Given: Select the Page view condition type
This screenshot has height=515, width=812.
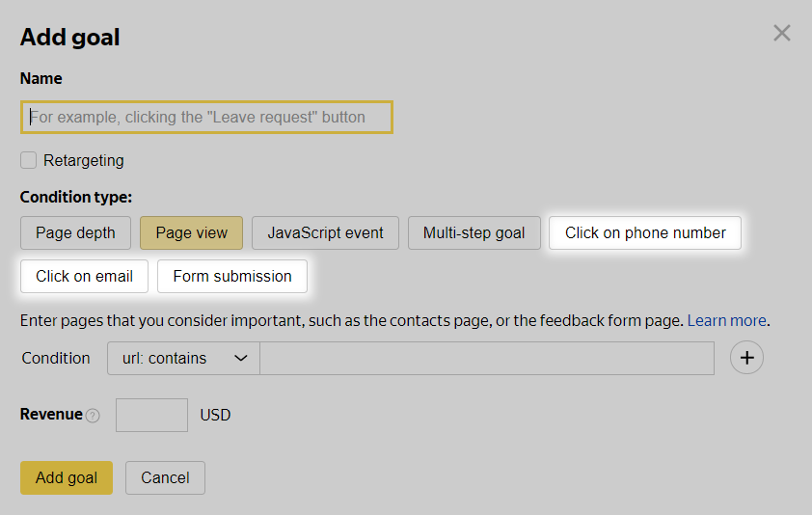Looking at the screenshot, I should tap(192, 232).
